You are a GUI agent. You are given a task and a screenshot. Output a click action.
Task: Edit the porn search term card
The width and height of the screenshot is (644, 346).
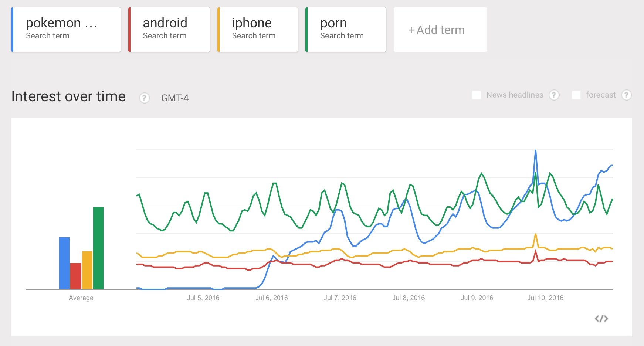[346, 30]
